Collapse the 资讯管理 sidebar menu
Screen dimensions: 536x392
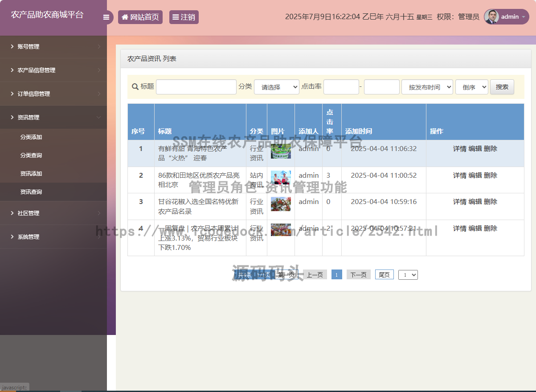(x=53, y=117)
